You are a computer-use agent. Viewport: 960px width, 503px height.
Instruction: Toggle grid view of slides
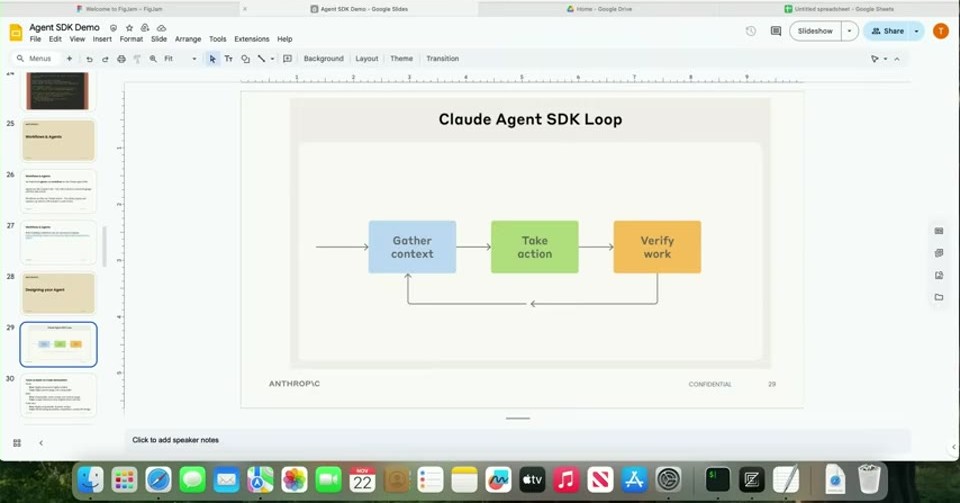click(x=17, y=442)
